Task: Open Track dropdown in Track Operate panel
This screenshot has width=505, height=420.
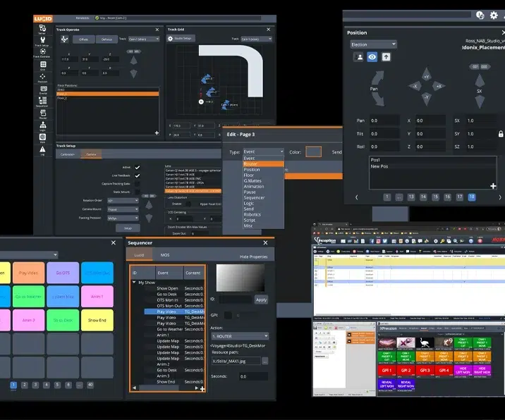Action: point(144,39)
